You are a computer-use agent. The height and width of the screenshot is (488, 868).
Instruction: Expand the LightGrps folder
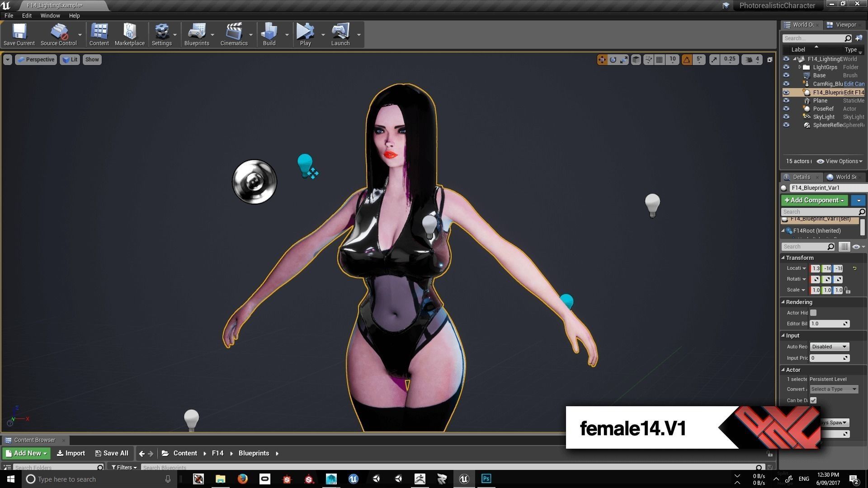pos(799,67)
